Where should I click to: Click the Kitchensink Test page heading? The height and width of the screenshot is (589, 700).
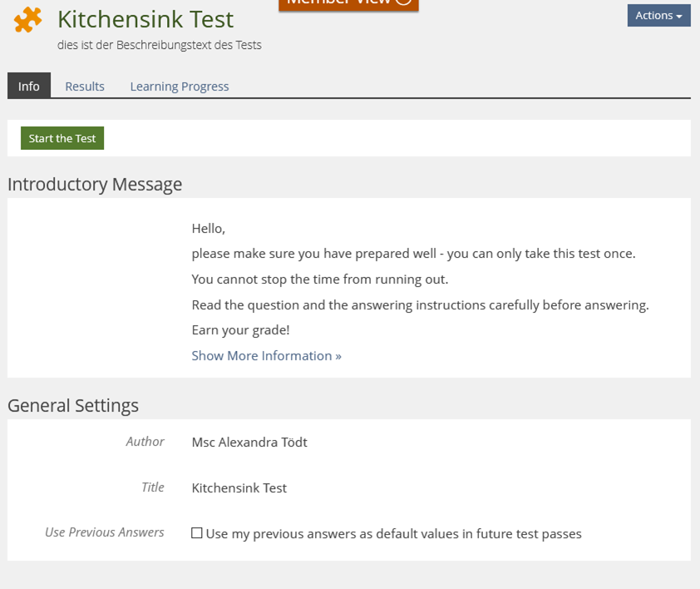point(145,19)
